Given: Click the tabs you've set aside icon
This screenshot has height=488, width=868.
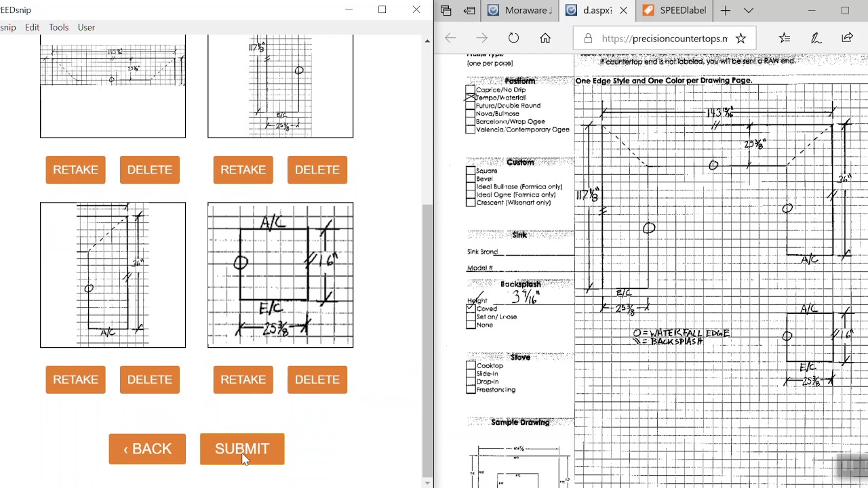Looking at the screenshot, I should pos(446,10).
